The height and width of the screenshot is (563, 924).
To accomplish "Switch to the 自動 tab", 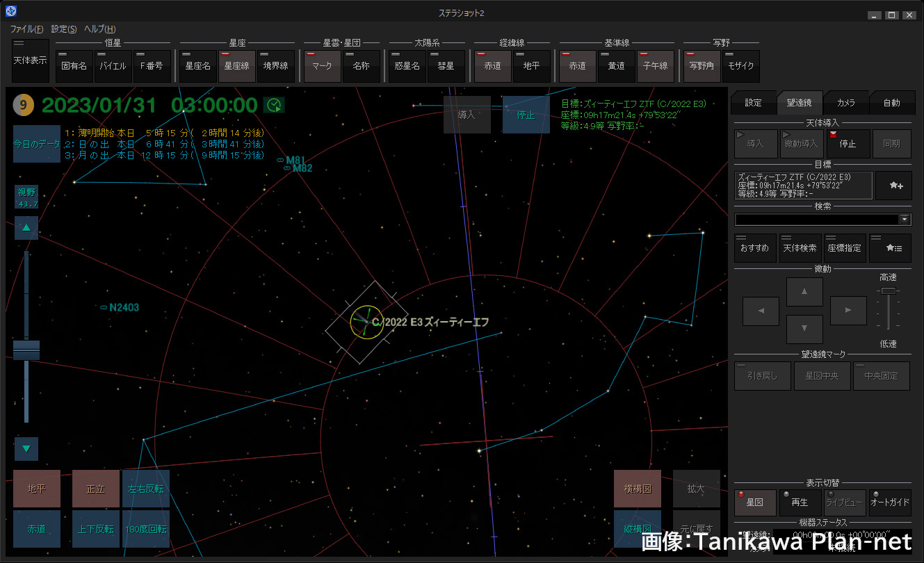I will [x=891, y=103].
